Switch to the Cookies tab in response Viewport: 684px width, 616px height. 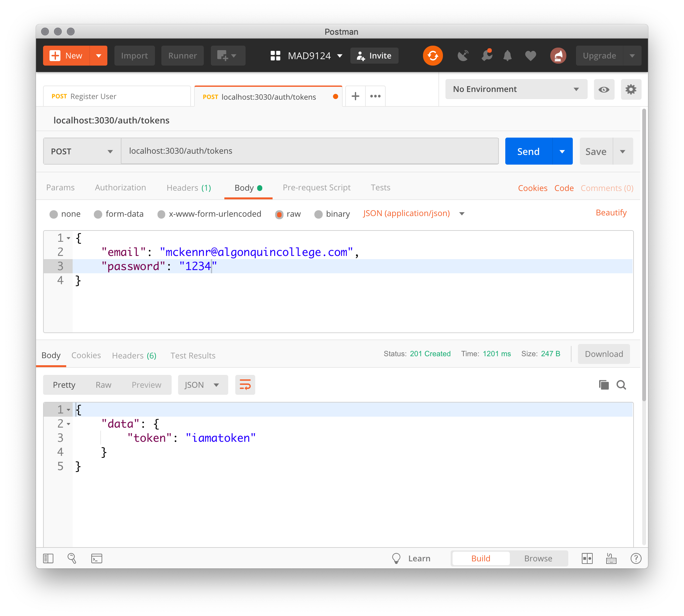coord(85,356)
